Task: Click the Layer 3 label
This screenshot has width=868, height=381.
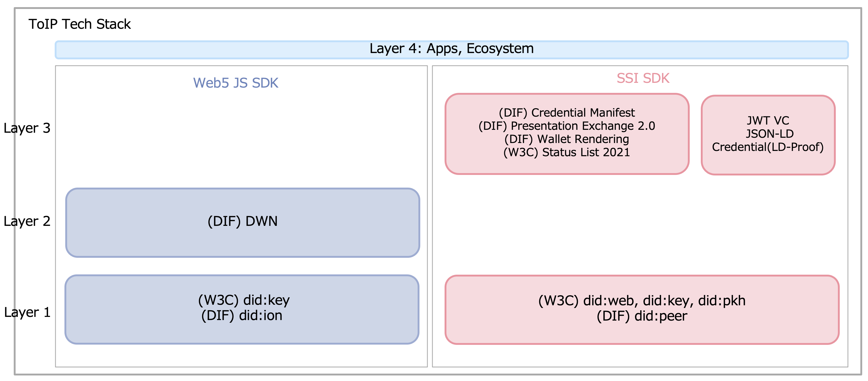Action: click(x=27, y=128)
